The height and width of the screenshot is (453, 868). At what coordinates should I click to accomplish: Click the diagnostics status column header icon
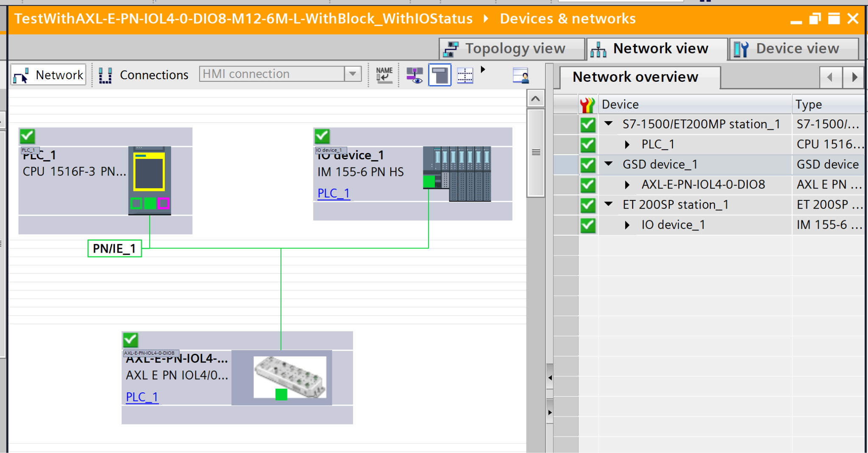tap(588, 104)
